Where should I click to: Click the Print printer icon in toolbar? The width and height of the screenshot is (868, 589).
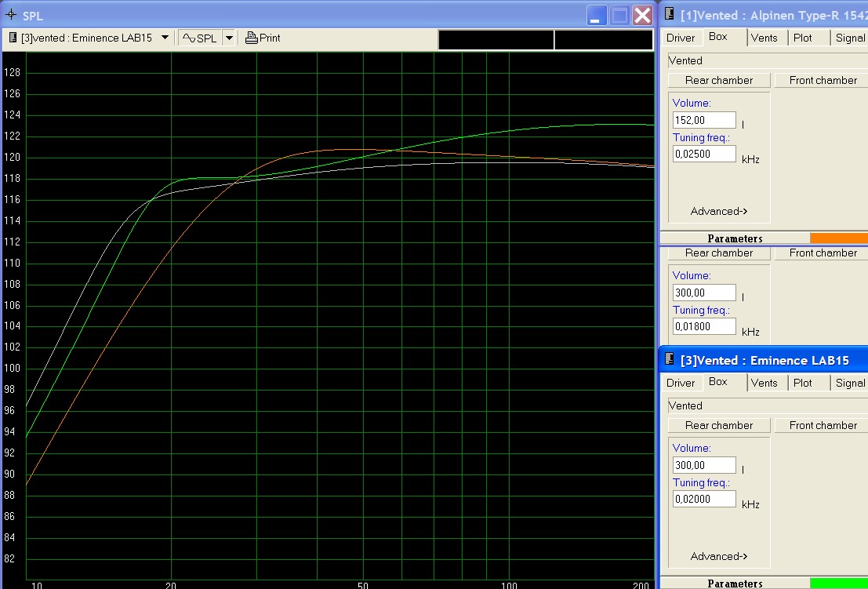pos(251,38)
